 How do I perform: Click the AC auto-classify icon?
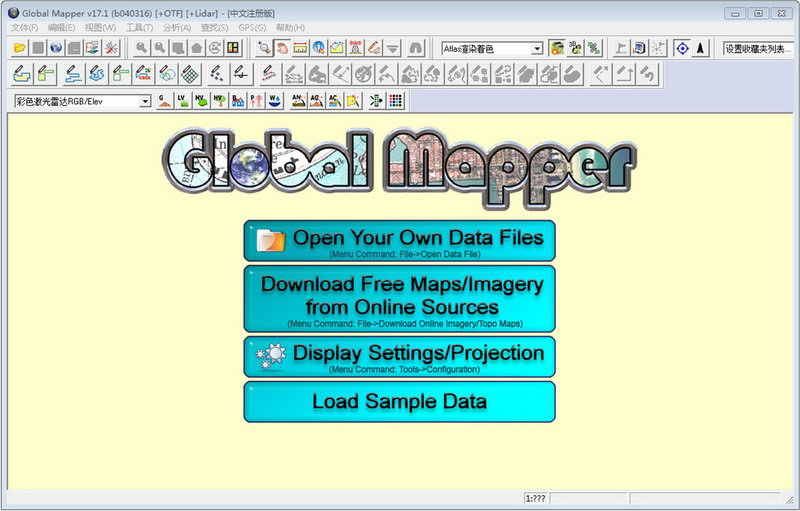click(x=335, y=101)
